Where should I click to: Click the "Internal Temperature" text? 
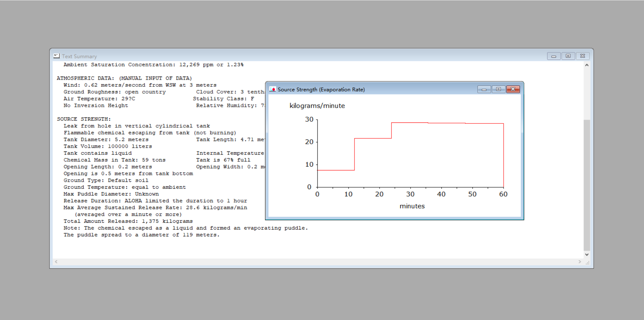tap(230, 153)
